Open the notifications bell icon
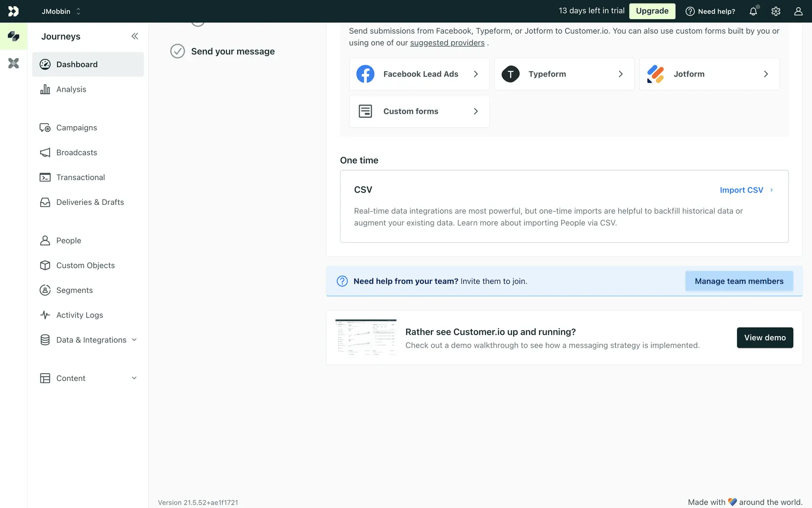The image size is (812, 508). (753, 11)
